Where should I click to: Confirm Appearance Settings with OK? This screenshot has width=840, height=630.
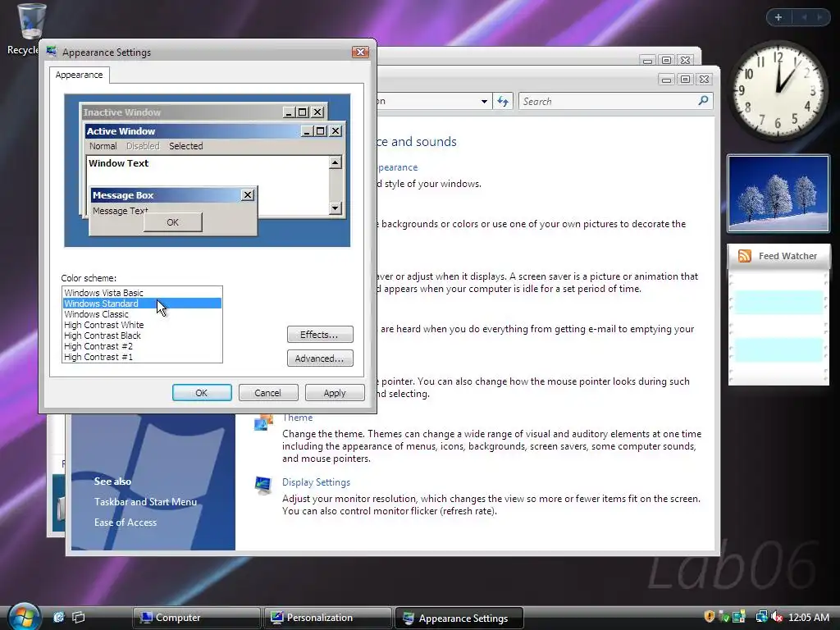[202, 393]
